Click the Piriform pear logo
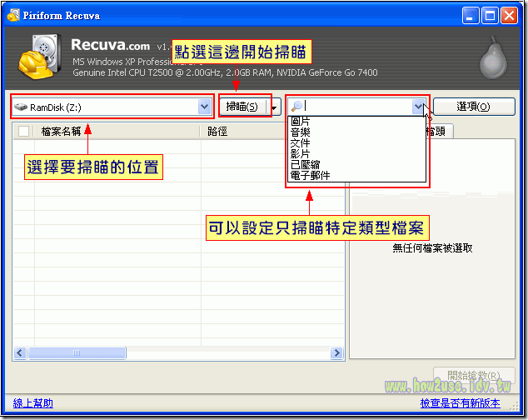 (493, 58)
